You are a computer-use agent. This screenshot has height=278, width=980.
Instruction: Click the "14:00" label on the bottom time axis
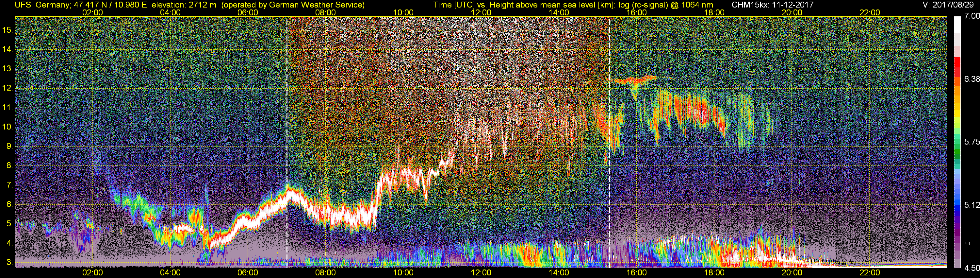[x=559, y=273]
